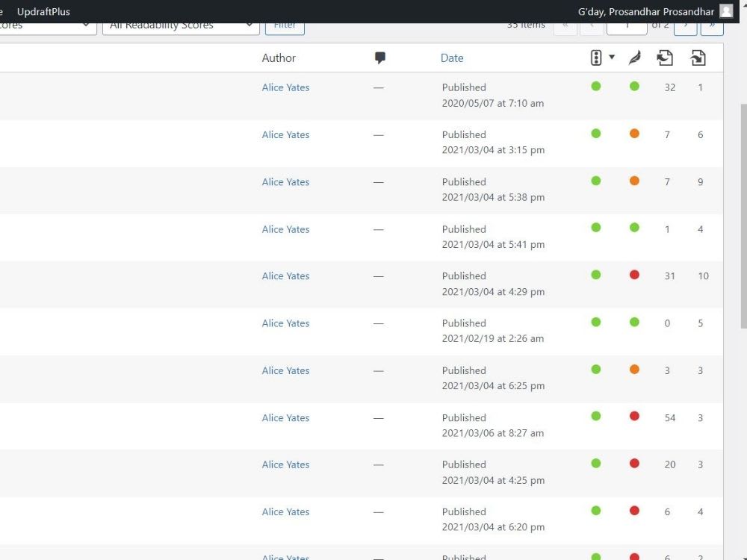The width and height of the screenshot is (747, 560).
Task: Click orange readability dot for 6:25 pm post
Action: point(634,369)
